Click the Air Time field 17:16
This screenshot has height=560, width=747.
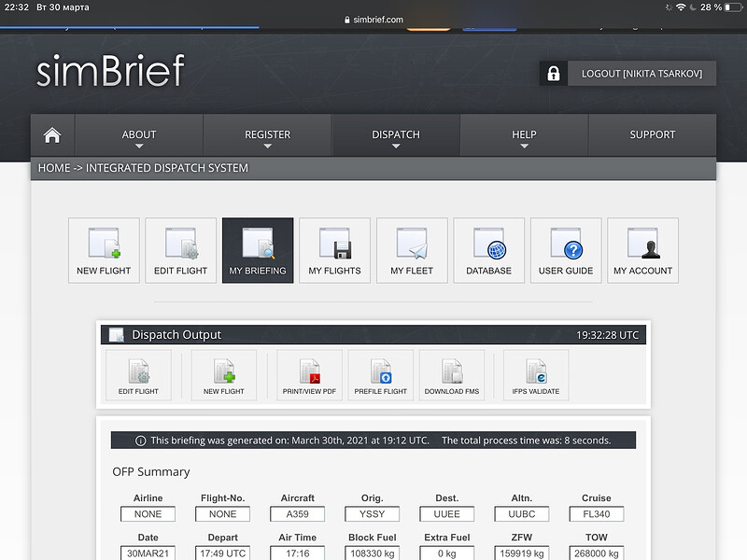click(297, 553)
